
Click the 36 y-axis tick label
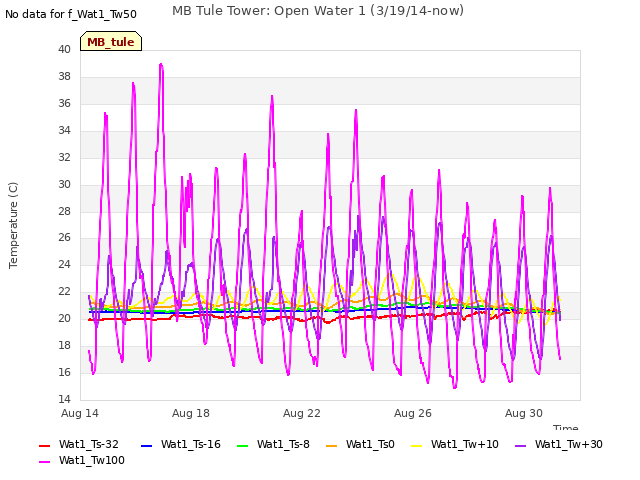pyautogui.click(x=64, y=104)
